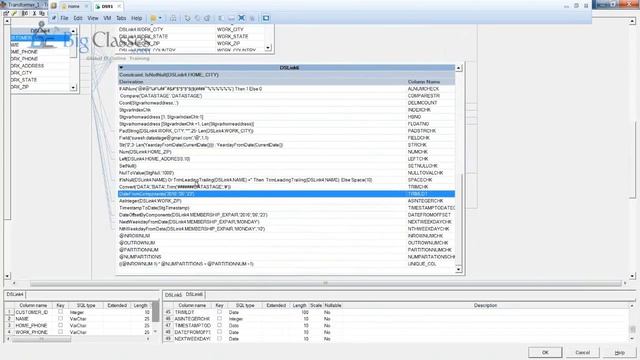Viewport: 640px width, 360px height.
Task: Open the power options dropdown arrow
Action: [x=160, y=18]
